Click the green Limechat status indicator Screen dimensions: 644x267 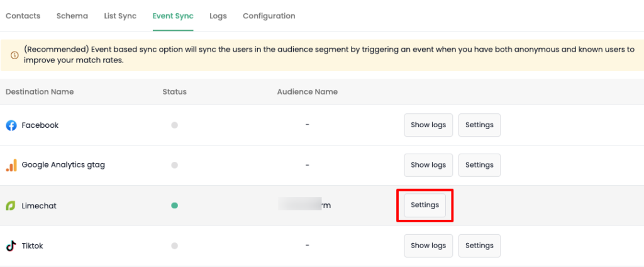(175, 205)
